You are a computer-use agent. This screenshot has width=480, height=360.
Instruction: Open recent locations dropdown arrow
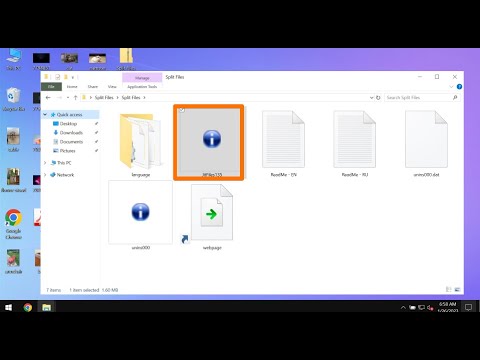tap(68, 98)
